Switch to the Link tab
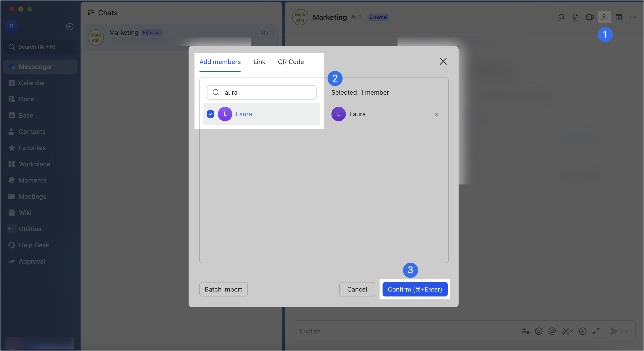The image size is (644, 351). point(259,62)
